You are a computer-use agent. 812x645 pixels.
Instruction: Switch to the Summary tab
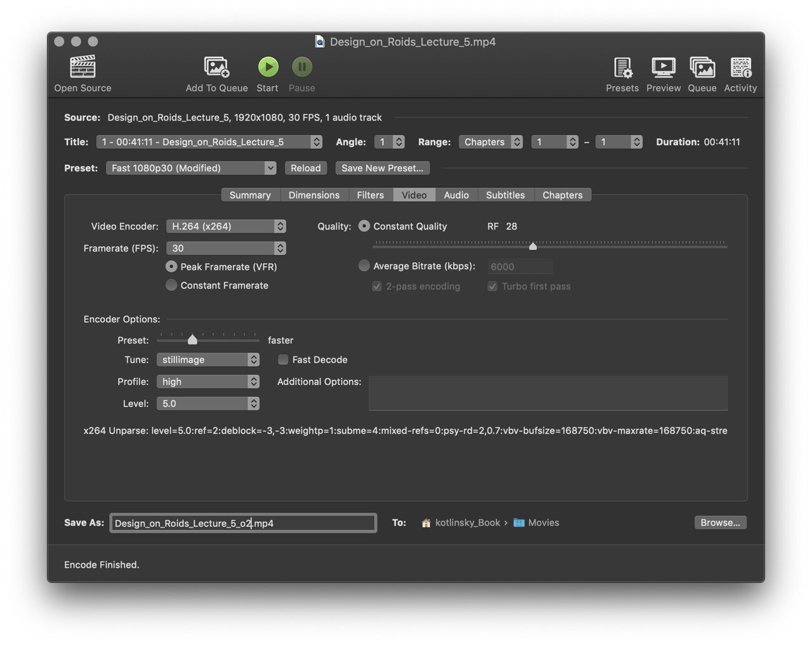(x=250, y=195)
